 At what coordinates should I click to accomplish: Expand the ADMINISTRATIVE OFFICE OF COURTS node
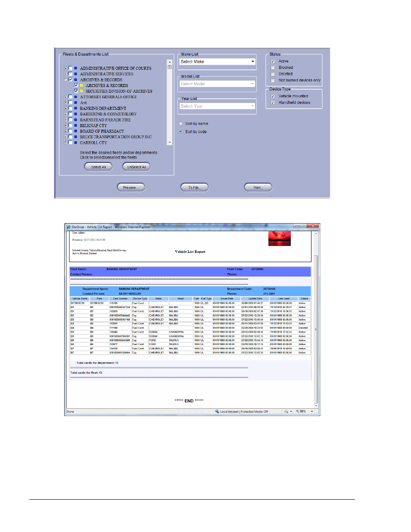coord(65,68)
